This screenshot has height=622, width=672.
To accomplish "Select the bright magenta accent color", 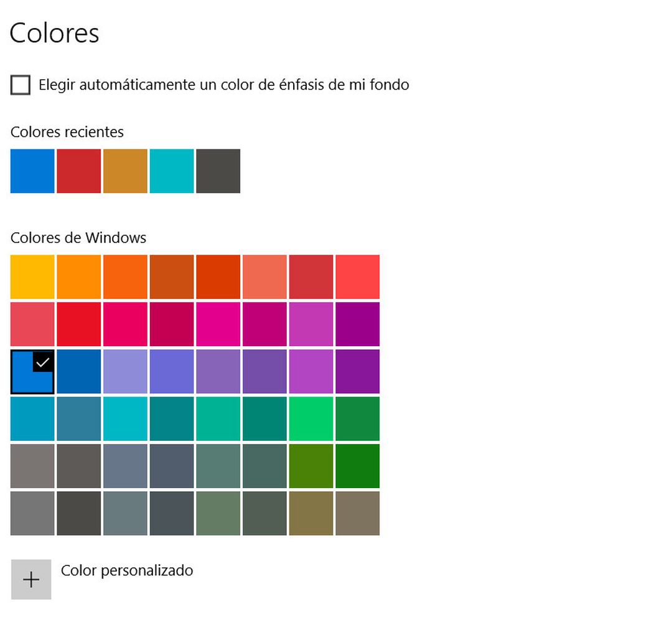I will 218,324.
